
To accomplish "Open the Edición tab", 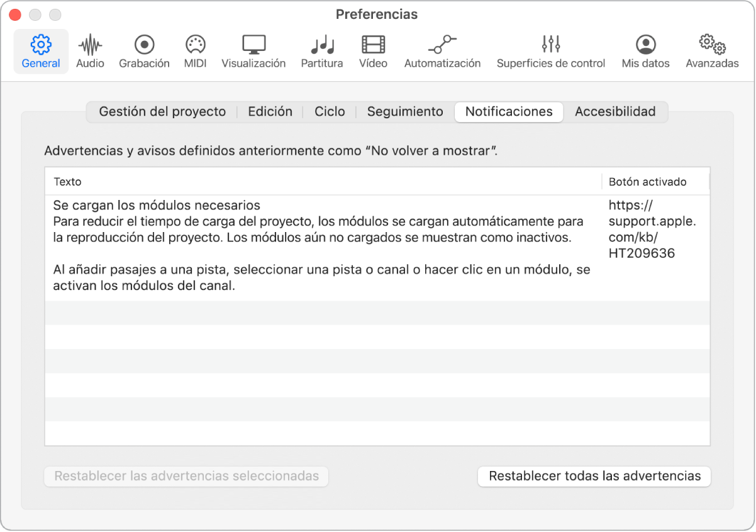I will 270,111.
